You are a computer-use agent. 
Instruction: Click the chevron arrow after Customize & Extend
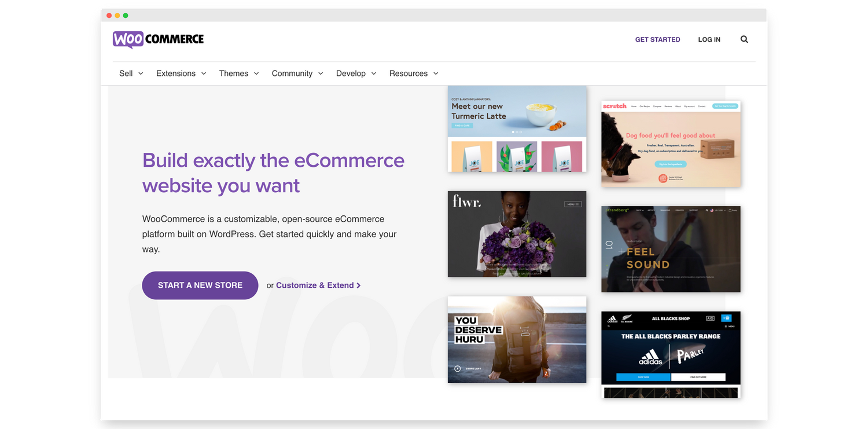[359, 285]
